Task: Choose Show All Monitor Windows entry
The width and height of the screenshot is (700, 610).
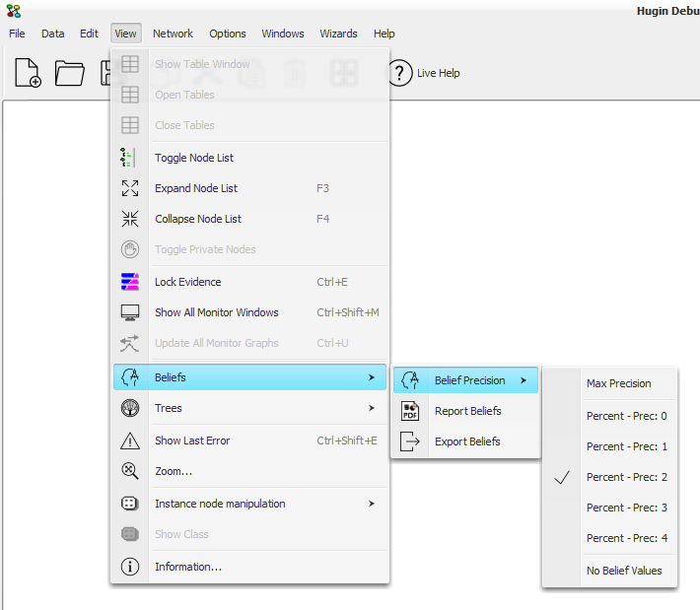Action: [250, 312]
